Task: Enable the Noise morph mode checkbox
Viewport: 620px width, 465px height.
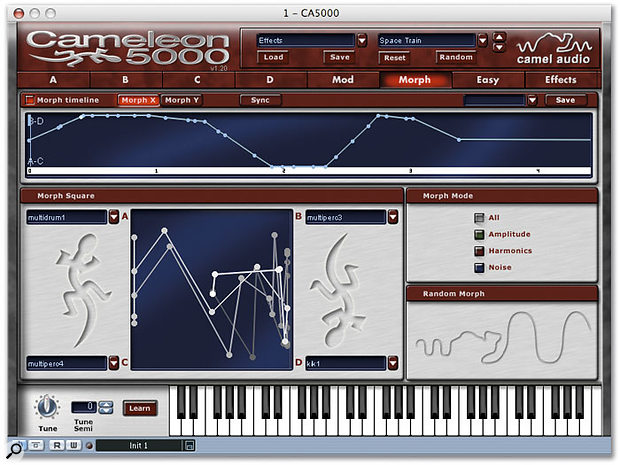Action: [479, 267]
